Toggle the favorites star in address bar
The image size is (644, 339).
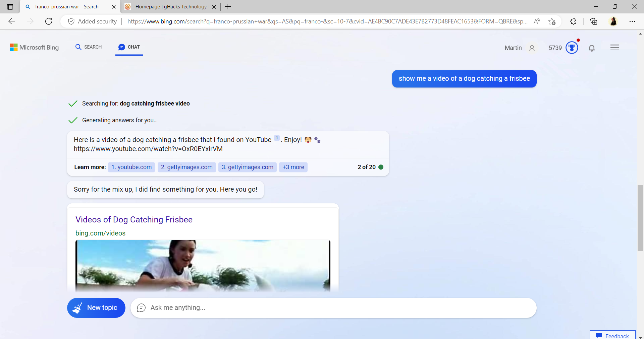552,21
